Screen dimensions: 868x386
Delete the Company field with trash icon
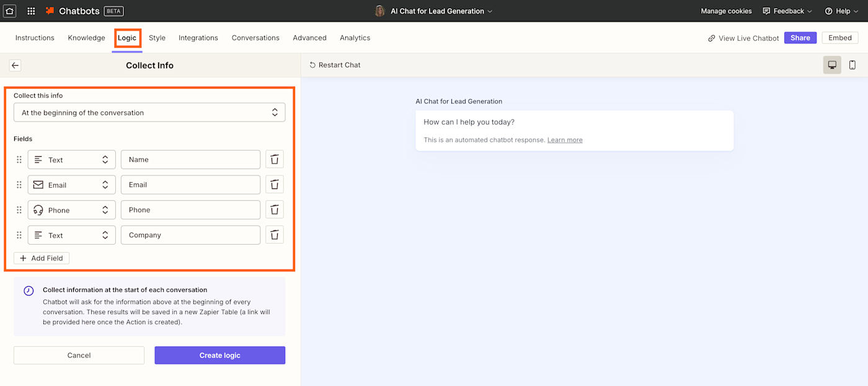(x=275, y=235)
